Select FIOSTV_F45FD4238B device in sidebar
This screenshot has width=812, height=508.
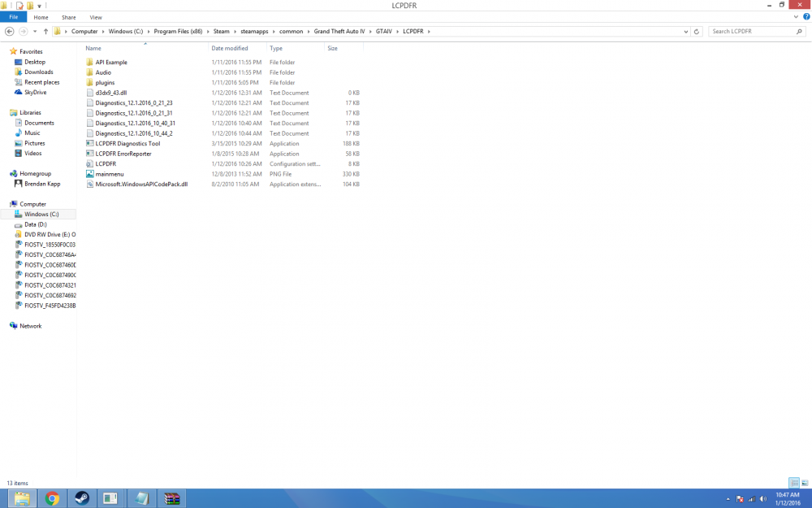(x=50, y=306)
